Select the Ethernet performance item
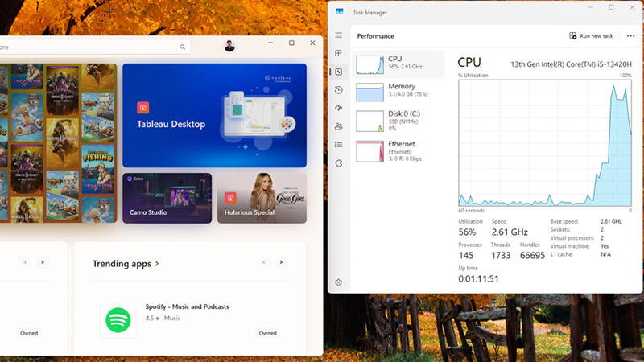This screenshot has width=644, height=362. point(398,151)
